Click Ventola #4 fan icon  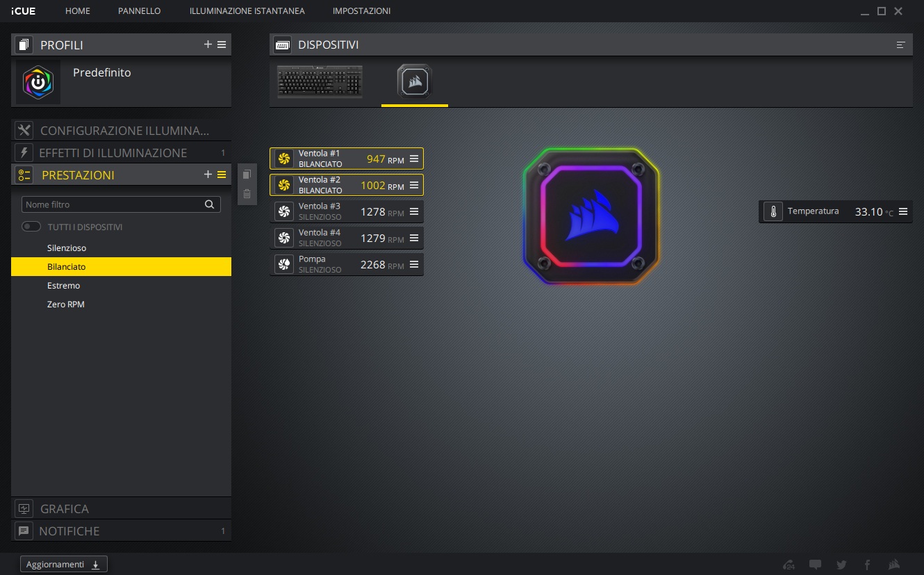point(283,238)
